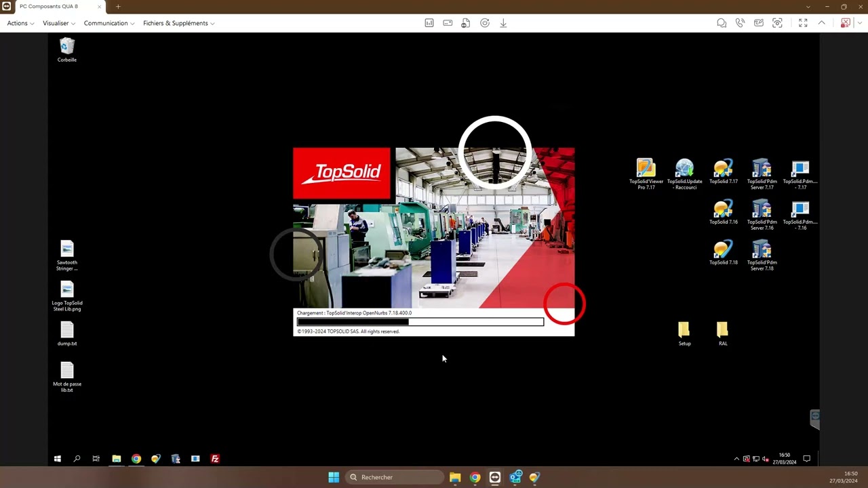Open the Visualiser menu
The width and height of the screenshot is (868, 488).
[x=59, y=23]
